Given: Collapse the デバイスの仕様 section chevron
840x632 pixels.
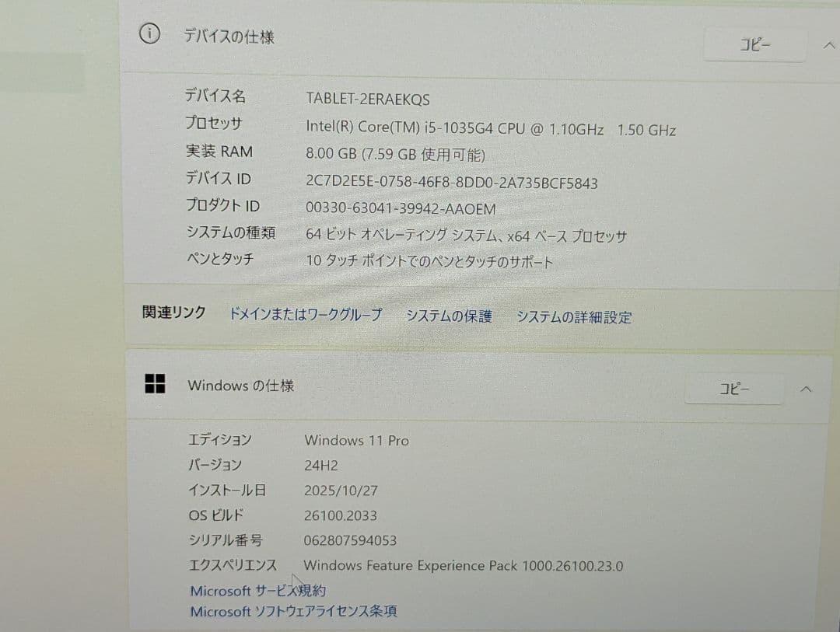Looking at the screenshot, I should [828, 46].
